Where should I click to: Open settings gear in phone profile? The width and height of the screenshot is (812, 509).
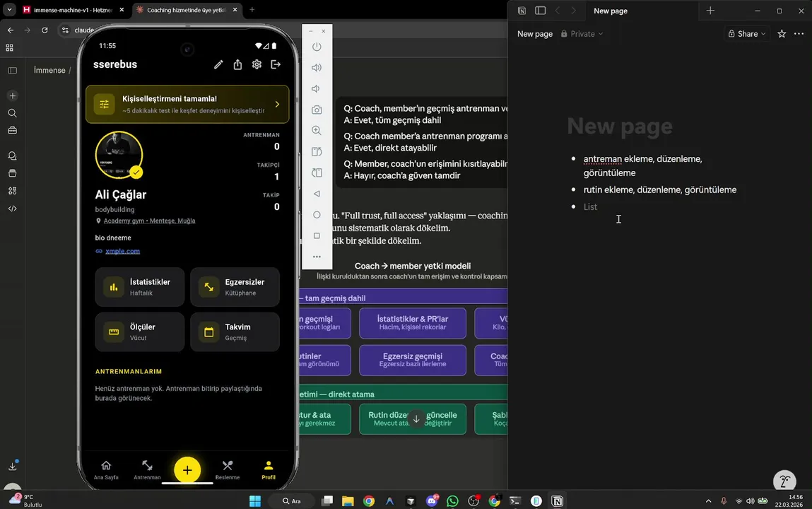click(257, 64)
